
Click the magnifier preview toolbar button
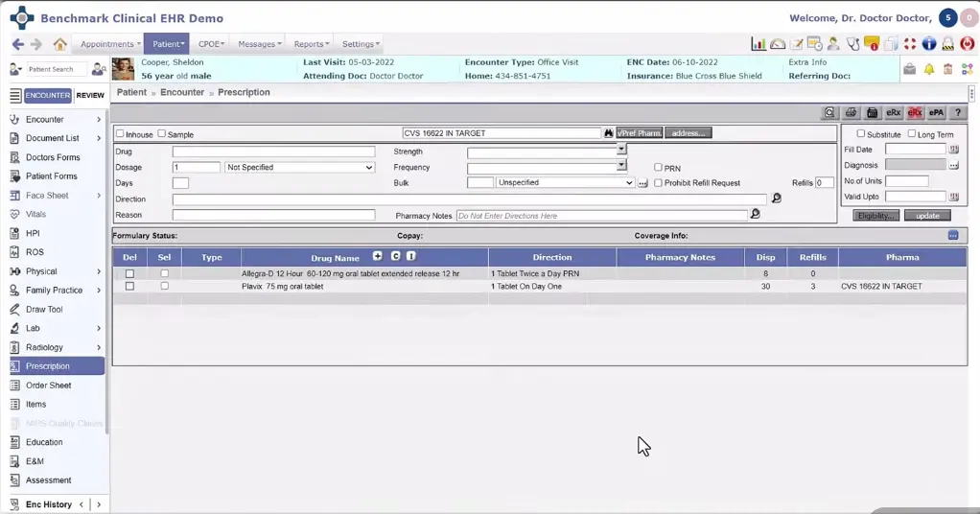[x=829, y=112]
